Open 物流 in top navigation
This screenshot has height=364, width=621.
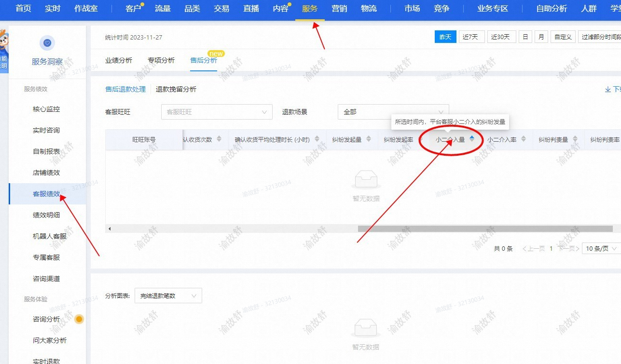(x=369, y=8)
